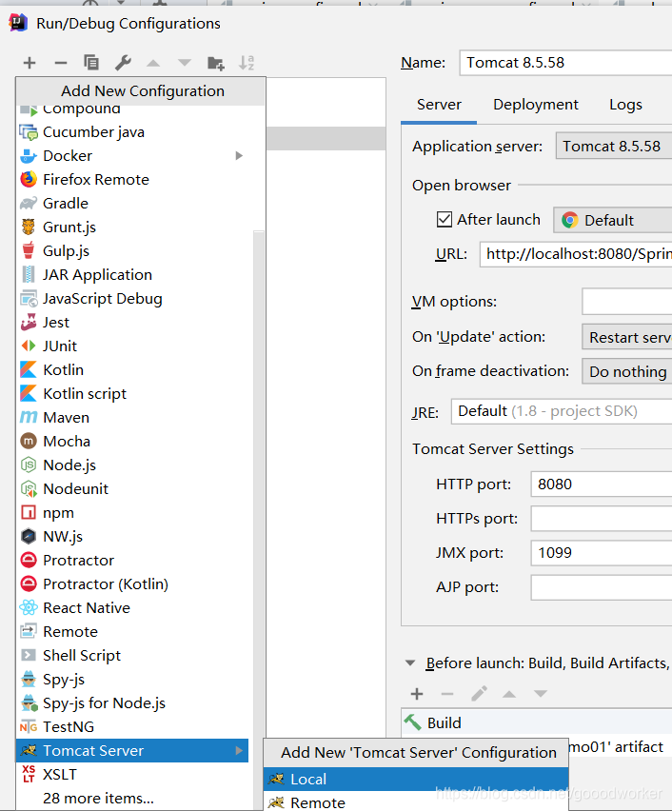Select Tomcat Server in configuration list
The image size is (672, 811).
[132, 750]
